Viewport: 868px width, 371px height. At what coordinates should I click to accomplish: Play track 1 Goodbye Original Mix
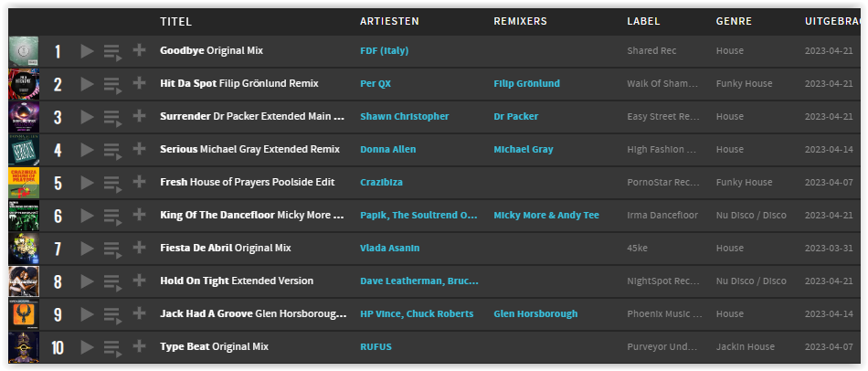coord(87,51)
